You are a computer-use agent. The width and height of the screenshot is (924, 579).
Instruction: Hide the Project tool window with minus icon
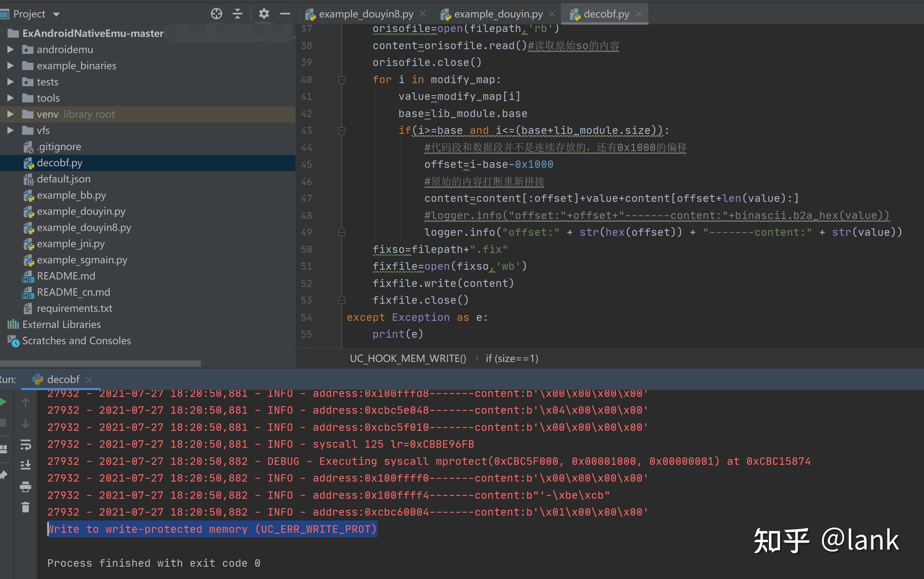tap(285, 14)
